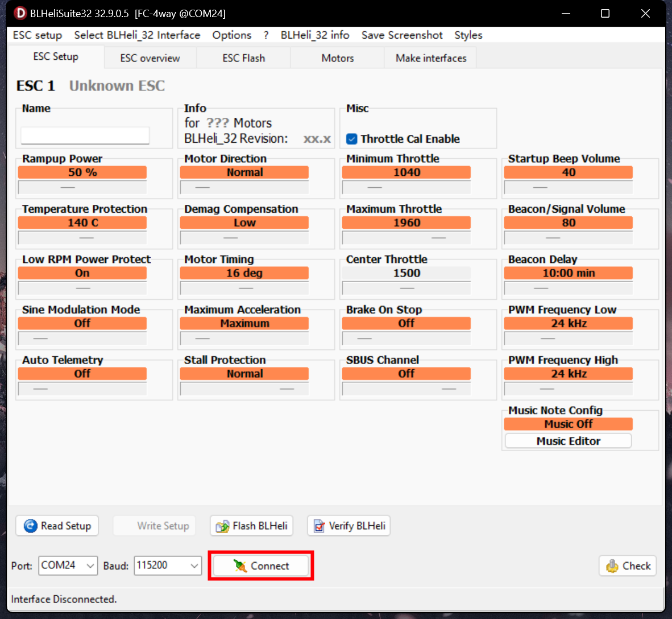The image size is (672, 619).
Task: Adjust the Beacon/Signal Volume slider
Action: pyautogui.click(x=569, y=238)
